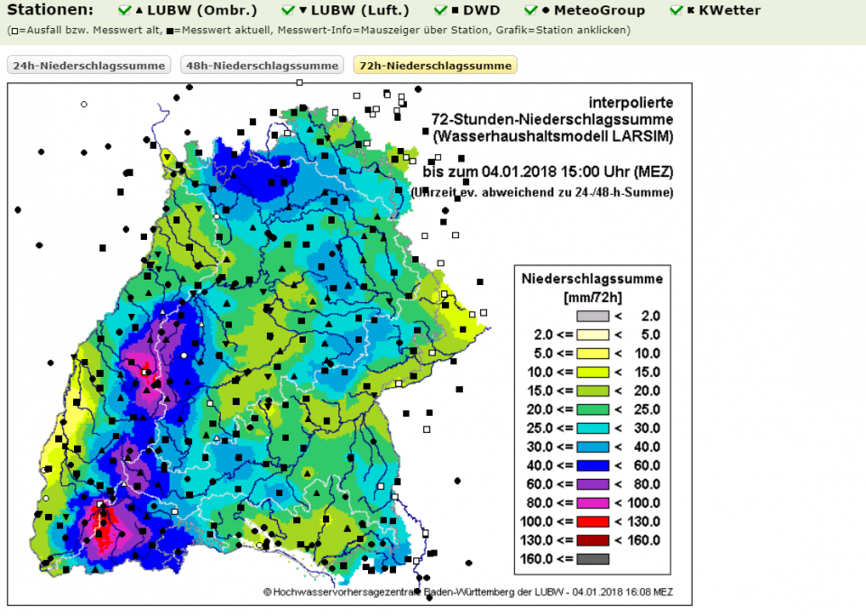This screenshot has width=866, height=616.
Task: Select the purple 60.0–80.0 legend swatch
Action: click(x=593, y=484)
